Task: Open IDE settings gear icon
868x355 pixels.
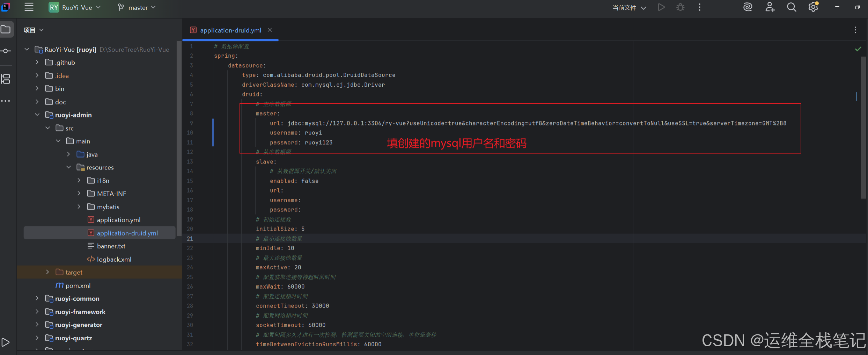Action: (813, 7)
